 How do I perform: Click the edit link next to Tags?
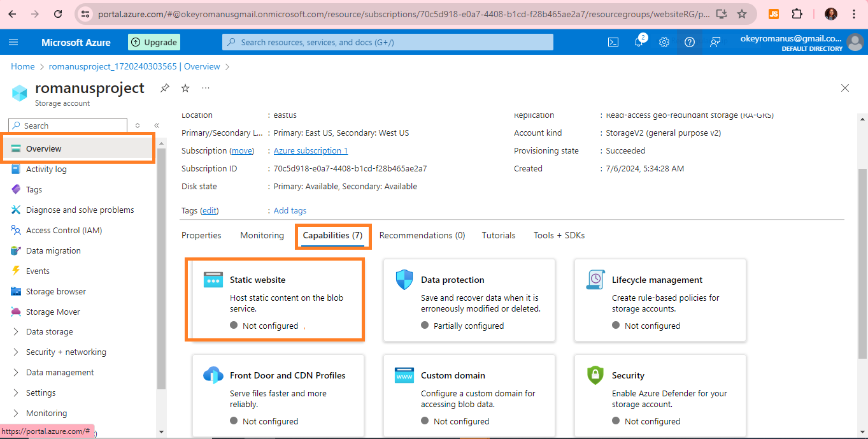point(210,210)
